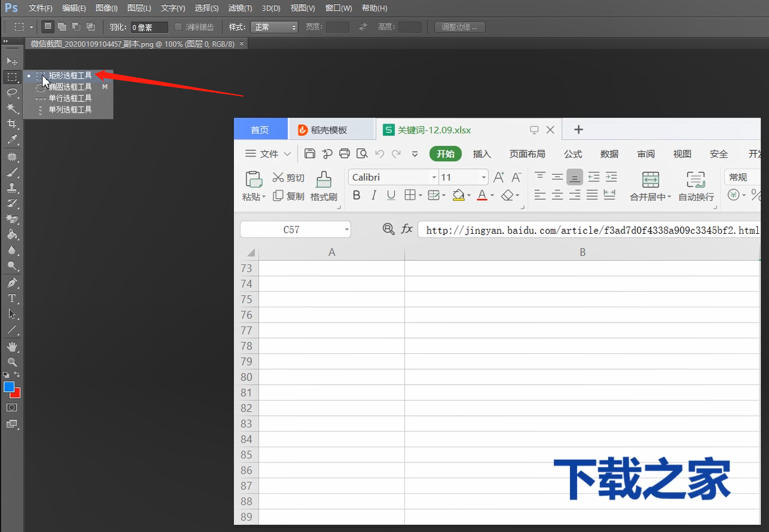Toggle the 消除锯齿 anti-alias checkbox
This screenshot has width=769, height=532.
(178, 27)
